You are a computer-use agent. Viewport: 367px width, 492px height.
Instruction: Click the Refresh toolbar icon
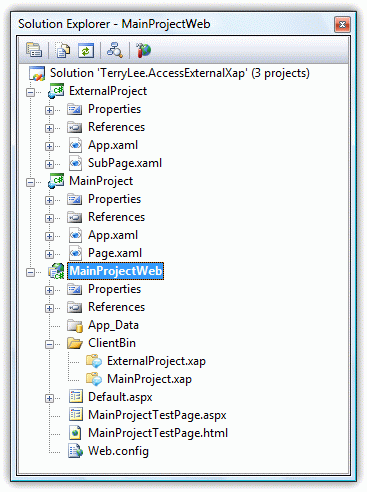86,51
